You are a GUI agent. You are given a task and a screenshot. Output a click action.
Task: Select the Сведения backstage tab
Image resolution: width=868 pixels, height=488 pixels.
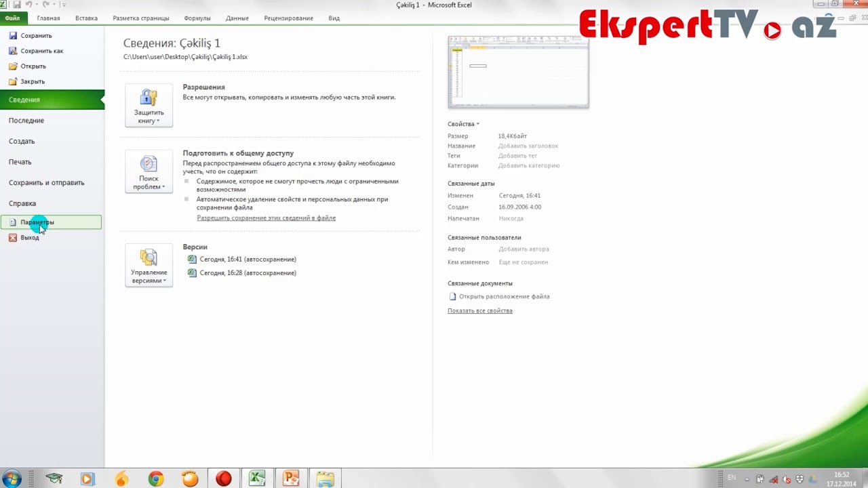pyautogui.click(x=52, y=100)
